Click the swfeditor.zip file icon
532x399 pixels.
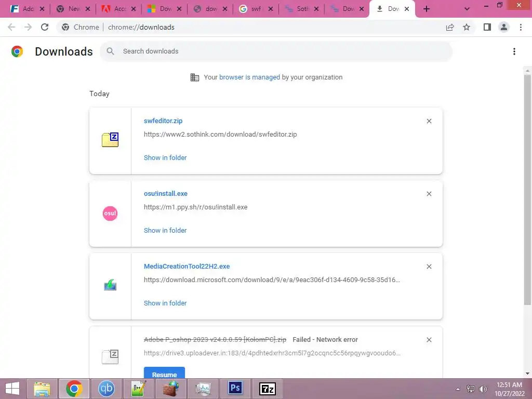pyautogui.click(x=110, y=140)
